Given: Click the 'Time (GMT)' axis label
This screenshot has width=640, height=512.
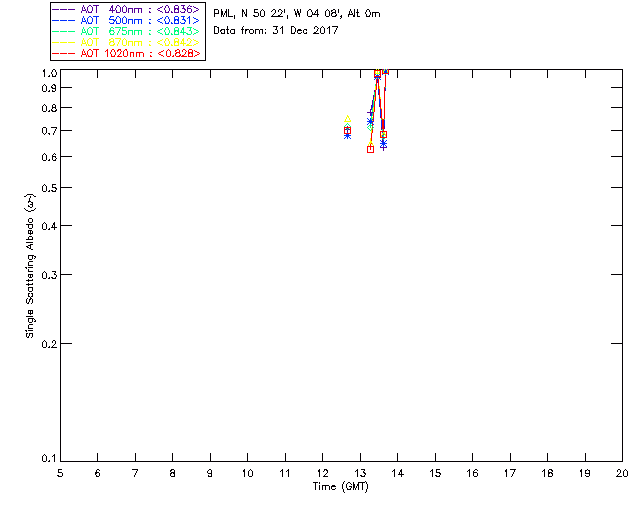Looking at the screenshot, I should tap(340, 487).
